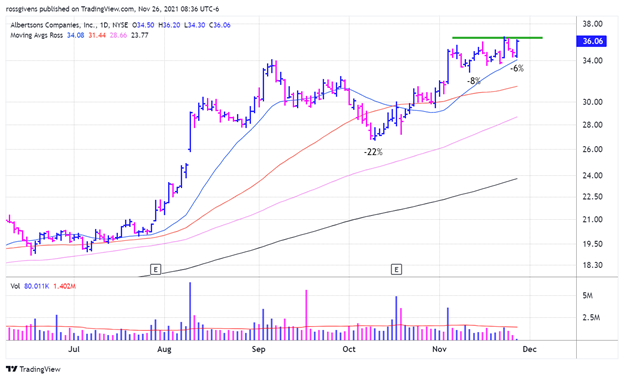Image resolution: width=624 pixels, height=379 pixels.
Task: Click the 'Nov' time axis label
Action: pyautogui.click(x=439, y=350)
